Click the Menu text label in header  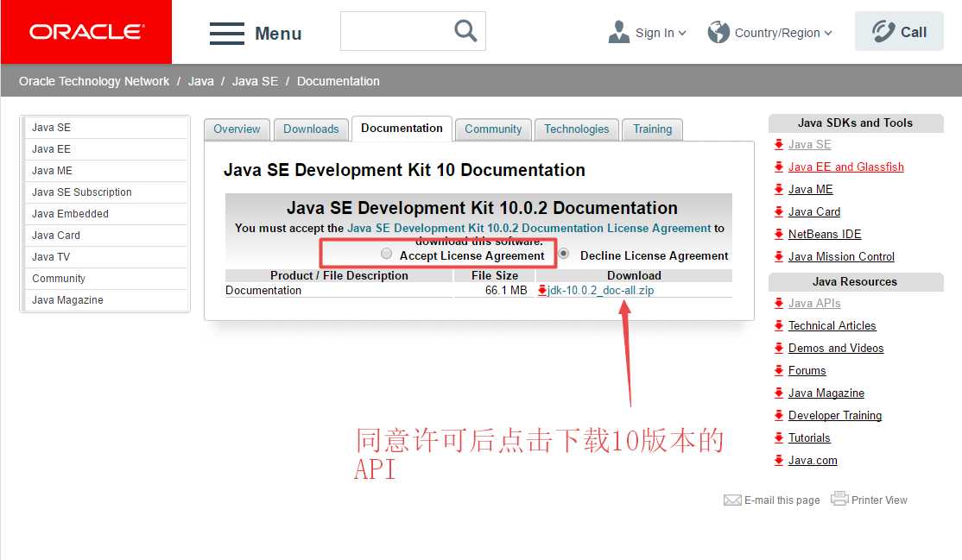[x=278, y=33]
